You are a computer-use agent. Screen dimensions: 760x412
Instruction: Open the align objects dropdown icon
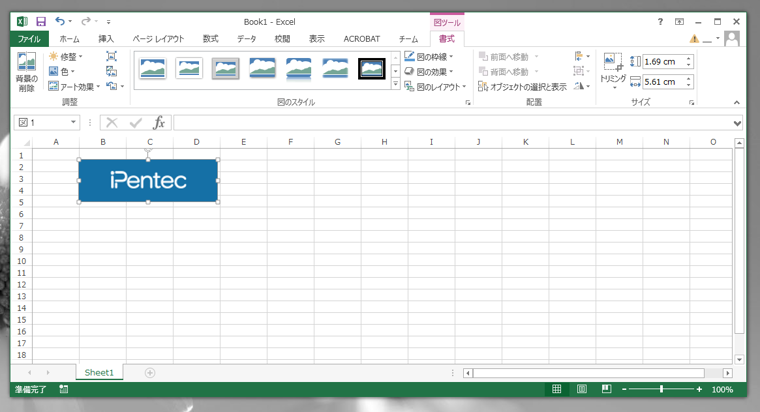[x=582, y=56]
